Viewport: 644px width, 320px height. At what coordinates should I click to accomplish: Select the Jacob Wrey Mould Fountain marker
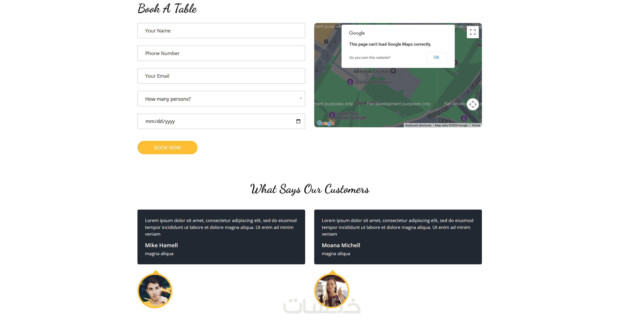[x=332, y=115]
